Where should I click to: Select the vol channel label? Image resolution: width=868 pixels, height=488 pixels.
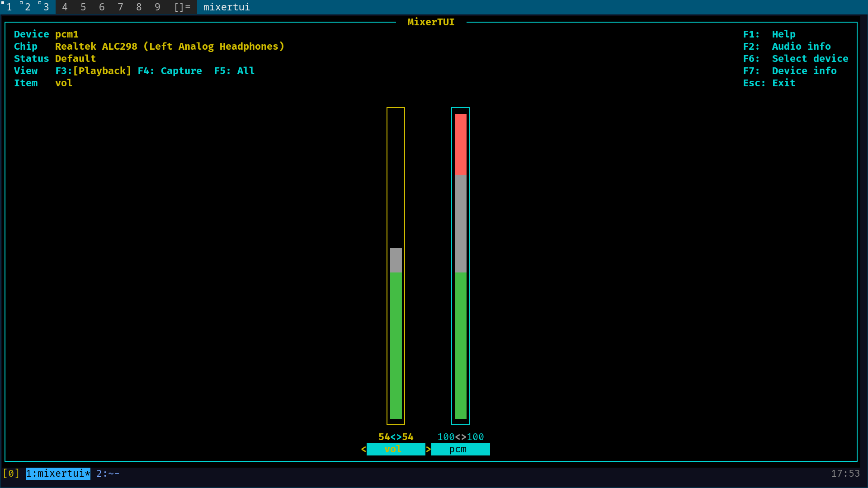point(395,449)
